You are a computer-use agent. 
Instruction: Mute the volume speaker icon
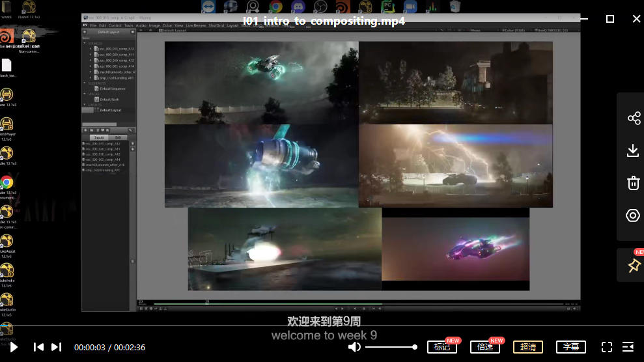tap(354, 347)
